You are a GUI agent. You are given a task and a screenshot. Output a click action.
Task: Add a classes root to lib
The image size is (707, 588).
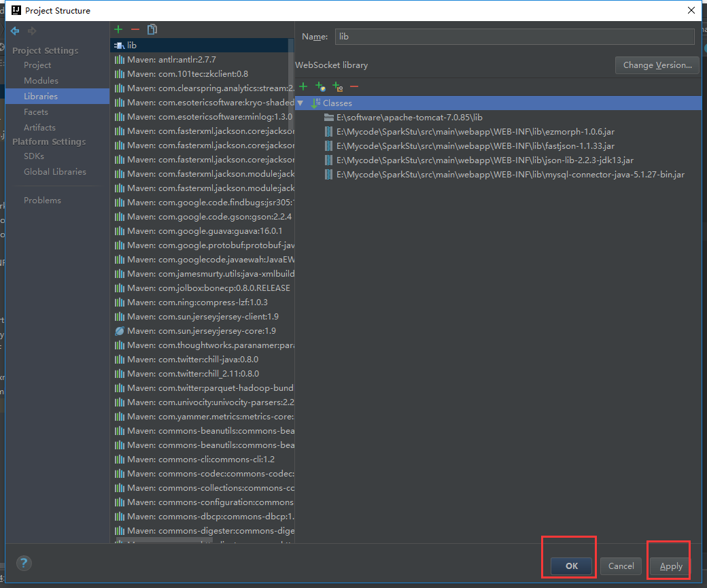[303, 86]
